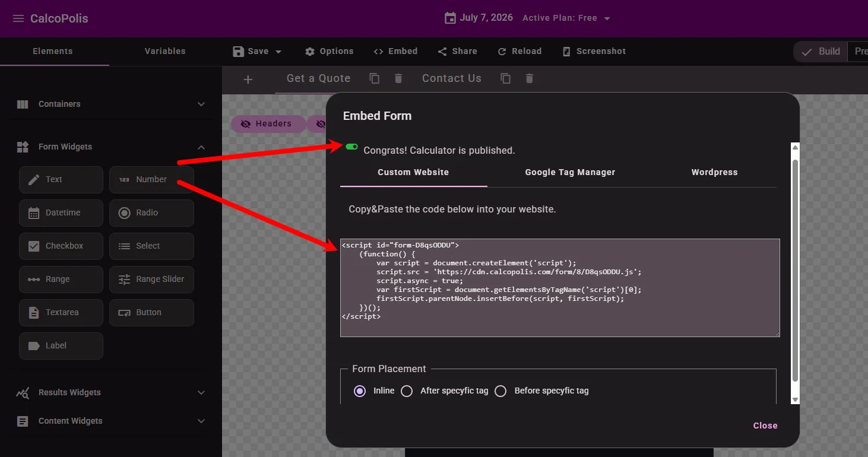Screen dimensions: 868x457
Task: Click inside the embed code textarea
Action: (x=560, y=288)
